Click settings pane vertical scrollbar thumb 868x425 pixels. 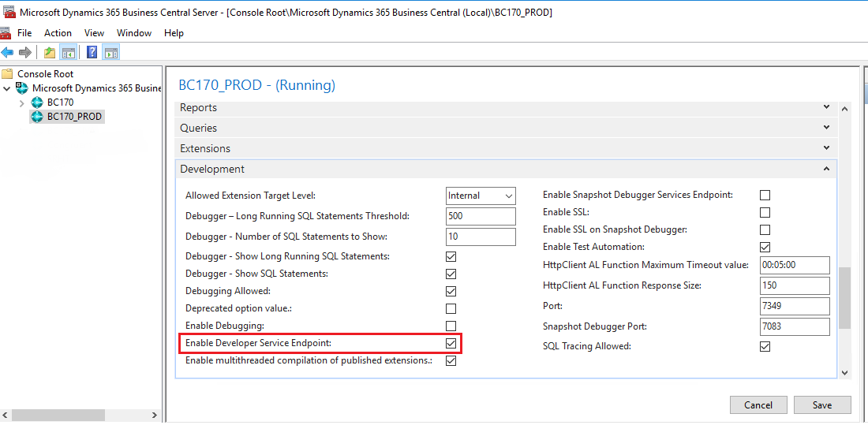click(x=844, y=298)
